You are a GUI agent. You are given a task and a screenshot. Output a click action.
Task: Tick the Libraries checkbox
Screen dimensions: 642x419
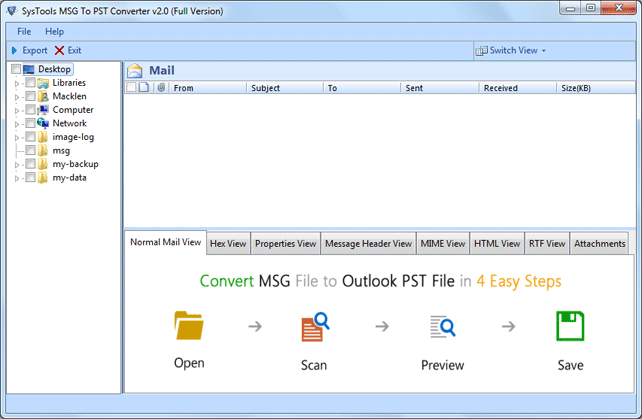pyautogui.click(x=30, y=83)
